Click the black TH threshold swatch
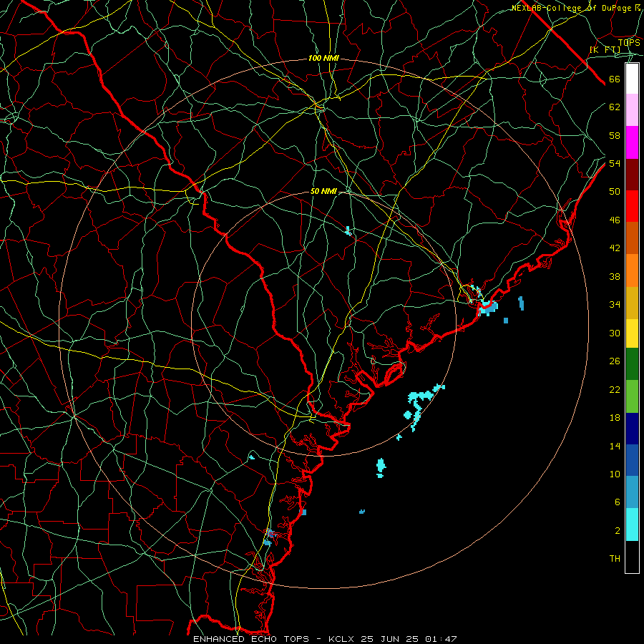 pos(632,557)
